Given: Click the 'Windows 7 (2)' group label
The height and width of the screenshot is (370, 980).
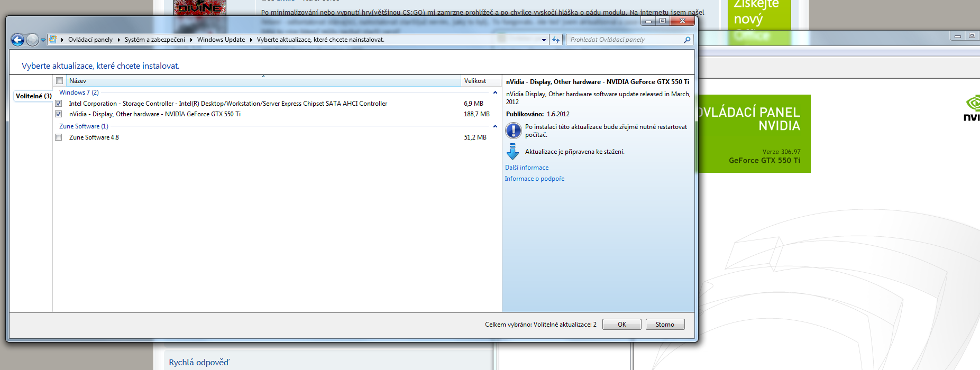Looking at the screenshot, I should point(79,92).
